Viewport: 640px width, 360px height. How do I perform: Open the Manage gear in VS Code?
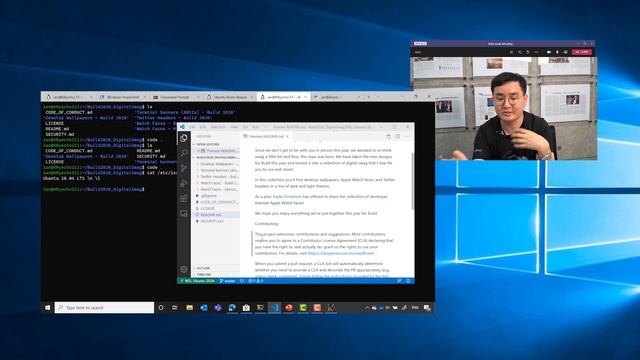[184, 269]
